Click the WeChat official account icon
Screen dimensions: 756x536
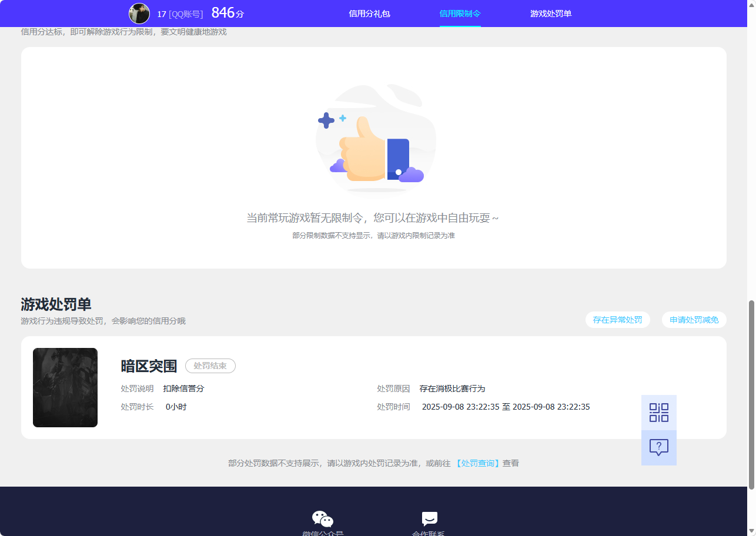tap(323, 519)
